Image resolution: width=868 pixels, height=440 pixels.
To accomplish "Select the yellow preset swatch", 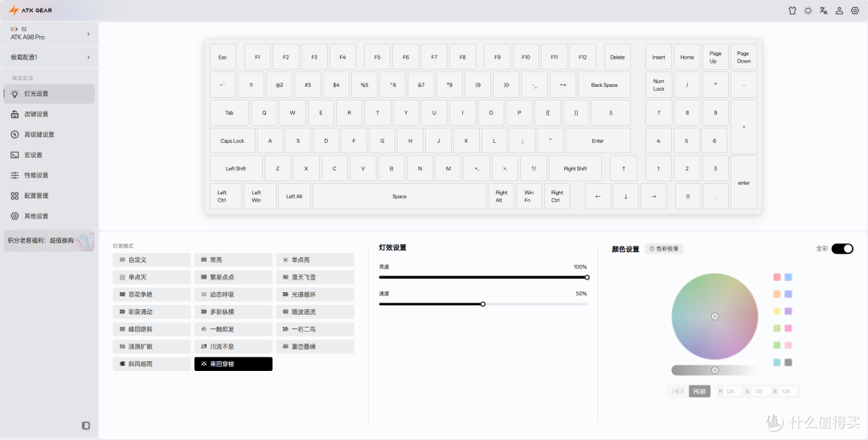I will (x=776, y=312).
